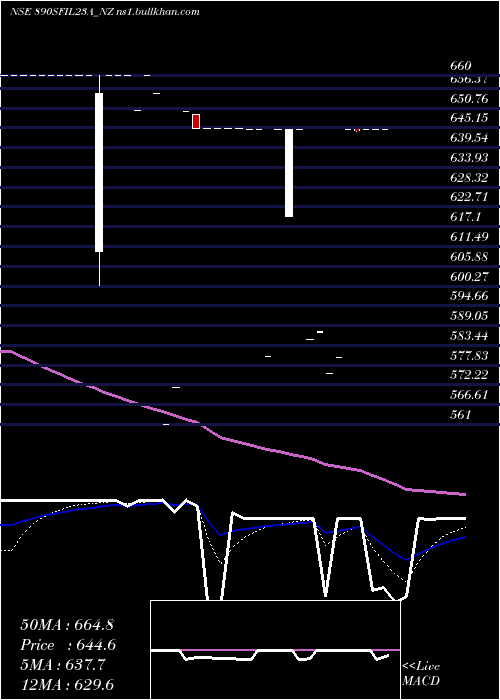Click the 660 price axis label

(460, 66)
